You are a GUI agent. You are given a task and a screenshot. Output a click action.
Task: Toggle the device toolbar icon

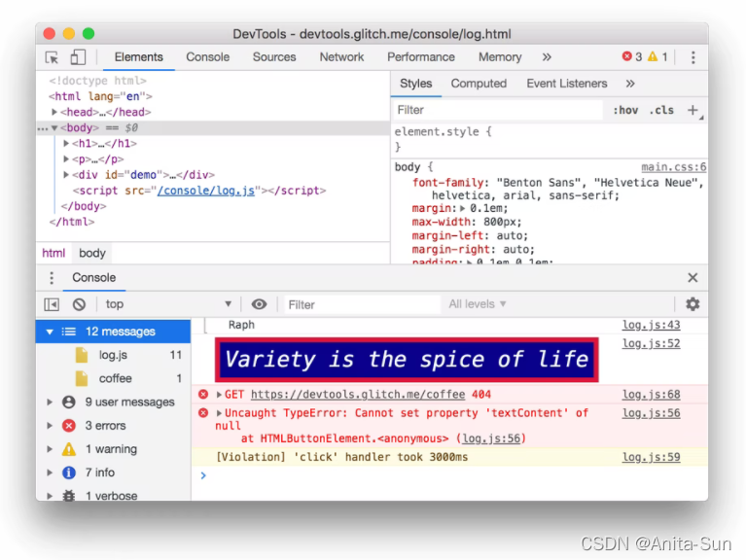(x=78, y=57)
